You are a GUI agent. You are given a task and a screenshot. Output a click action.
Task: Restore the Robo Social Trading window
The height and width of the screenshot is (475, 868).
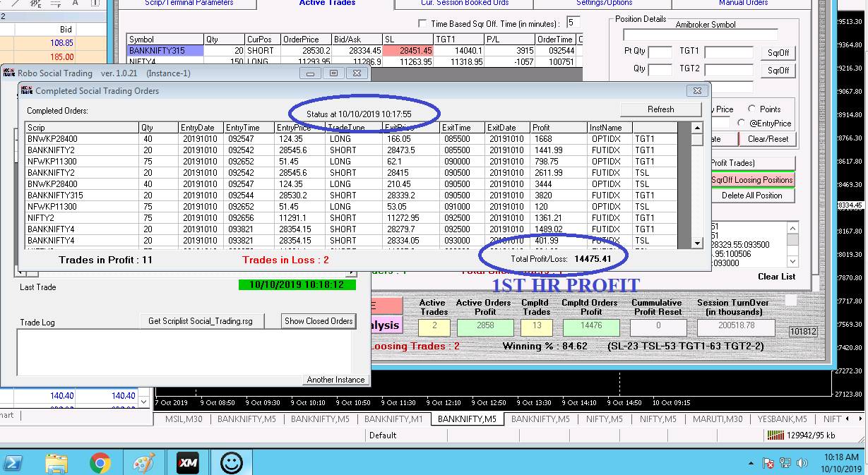[333, 73]
